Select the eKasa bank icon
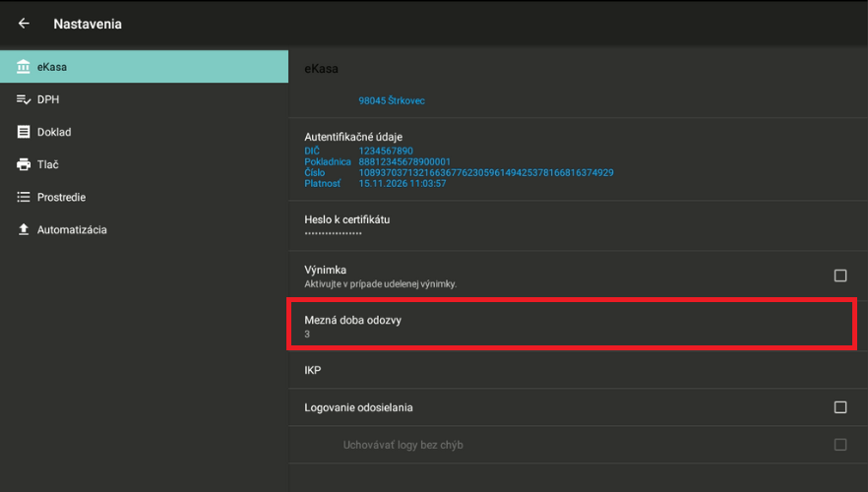Viewport: 868px width, 492px height. (24, 67)
